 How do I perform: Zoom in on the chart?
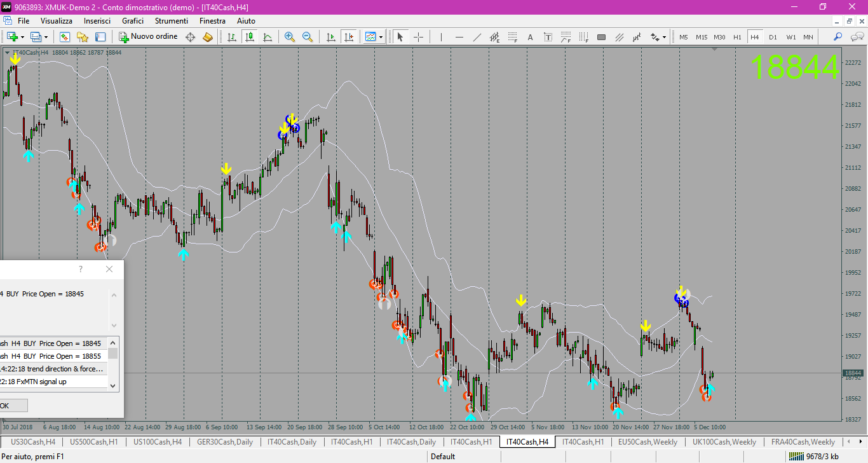tap(290, 37)
